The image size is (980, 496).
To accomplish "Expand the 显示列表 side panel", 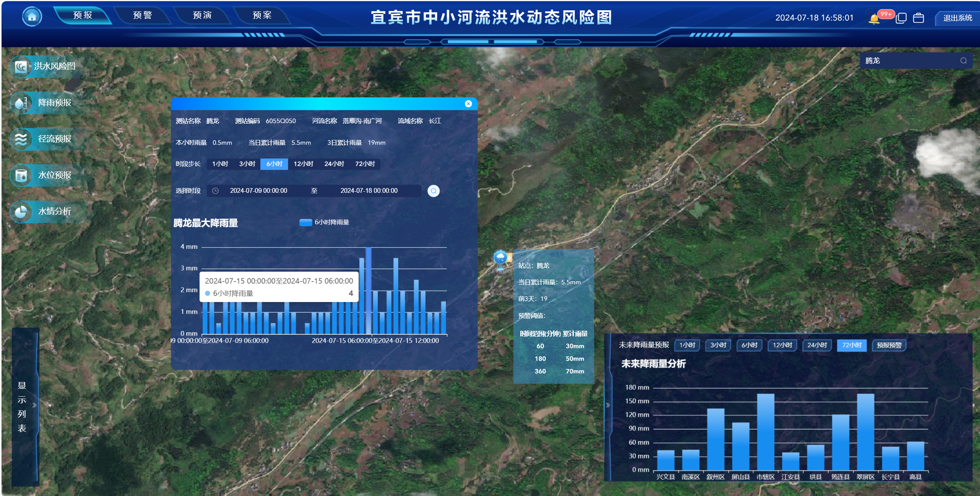I will [x=34, y=405].
